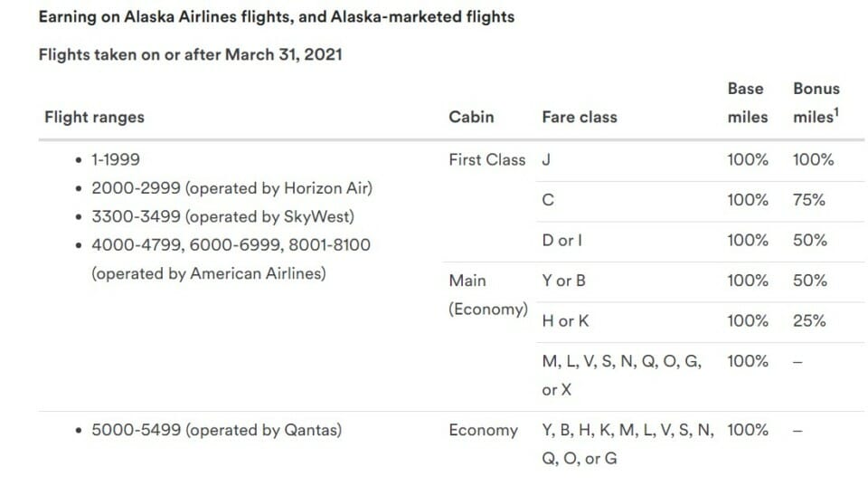Image resolution: width=868 pixels, height=486 pixels.
Task: Click the 75% bonus miles value
Action: pos(808,199)
